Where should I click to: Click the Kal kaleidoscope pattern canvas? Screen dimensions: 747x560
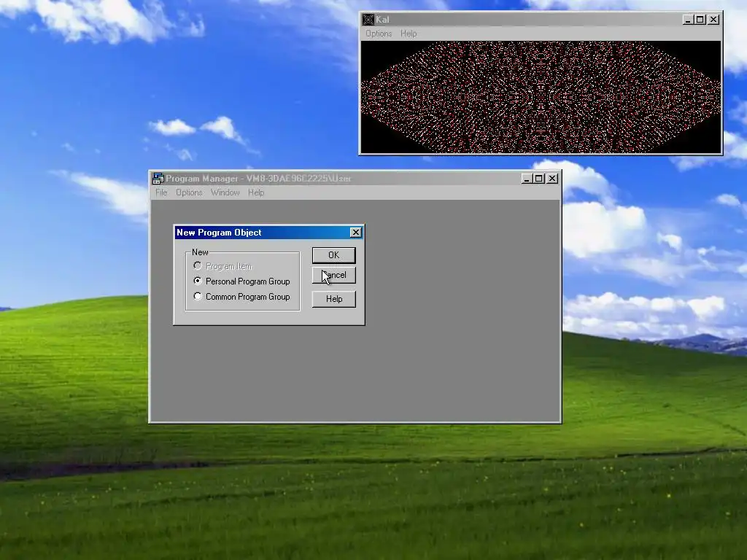click(541, 97)
